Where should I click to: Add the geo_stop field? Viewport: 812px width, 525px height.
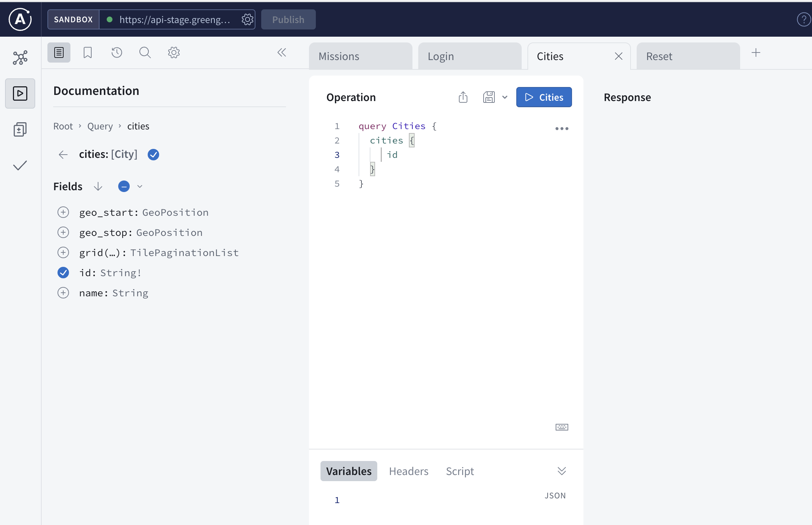pos(63,232)
